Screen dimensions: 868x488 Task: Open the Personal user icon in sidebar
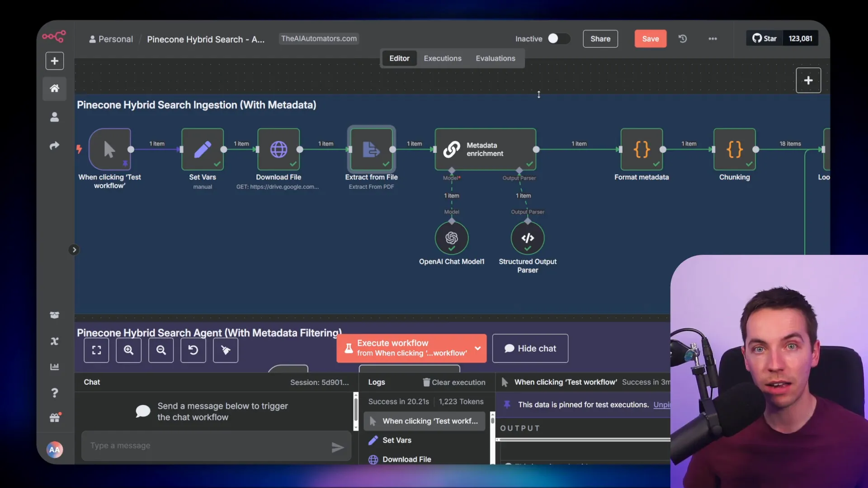(54, 117)
